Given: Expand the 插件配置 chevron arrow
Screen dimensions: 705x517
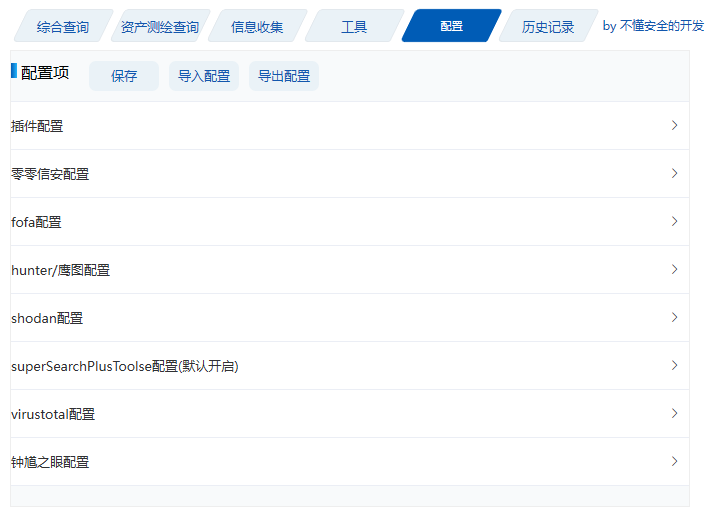Looking at the screenshot, I should click(x=675, y=126).
